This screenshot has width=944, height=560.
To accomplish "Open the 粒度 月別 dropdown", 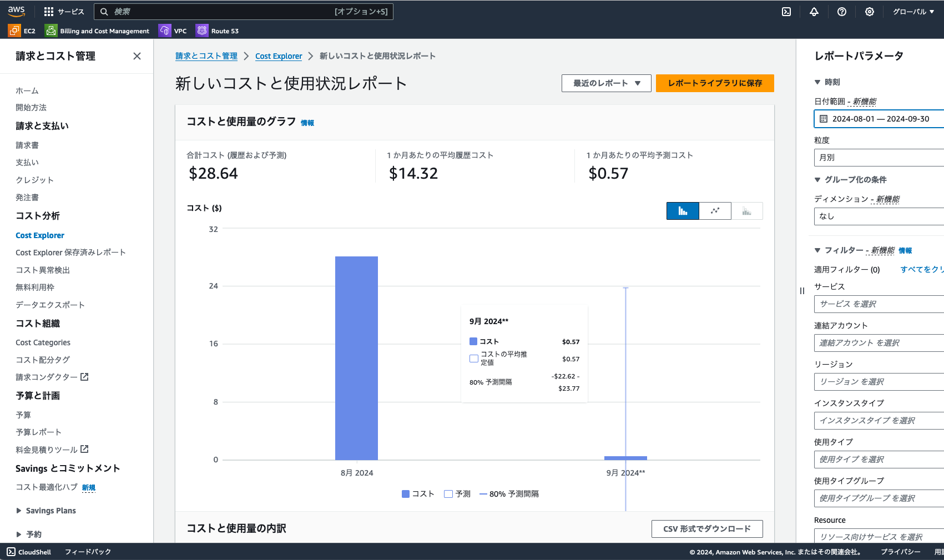I will tap(879, 158).
